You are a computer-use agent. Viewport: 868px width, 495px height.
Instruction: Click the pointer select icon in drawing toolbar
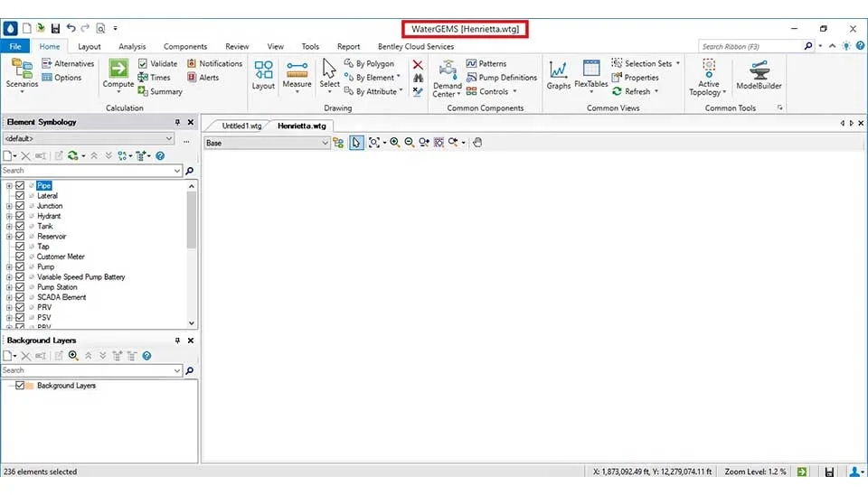coord(356,143)
